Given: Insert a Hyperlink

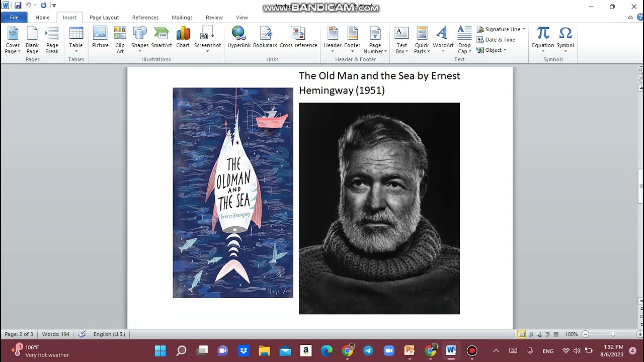Looking at the screenshot, I should click(x=239, y=38).
